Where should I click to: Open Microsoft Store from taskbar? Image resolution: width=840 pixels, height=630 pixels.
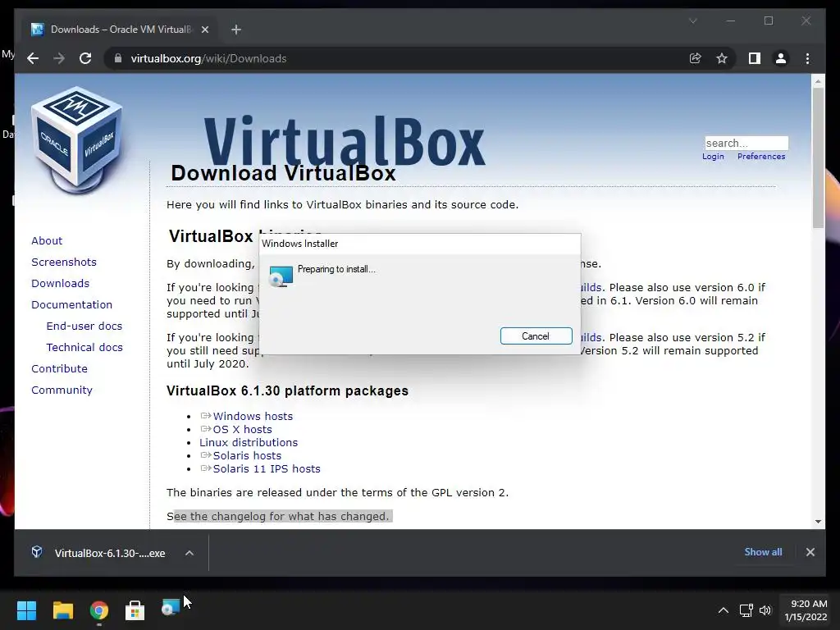135,610
